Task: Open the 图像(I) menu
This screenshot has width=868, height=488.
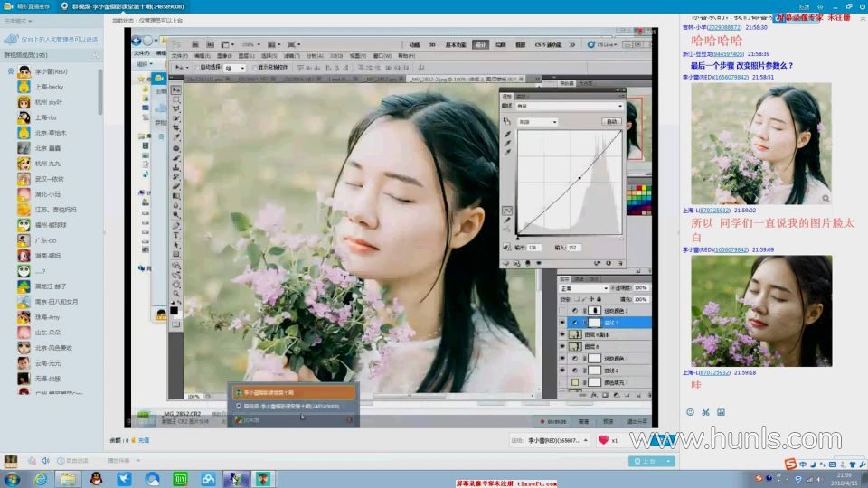Action: (224, 56)
